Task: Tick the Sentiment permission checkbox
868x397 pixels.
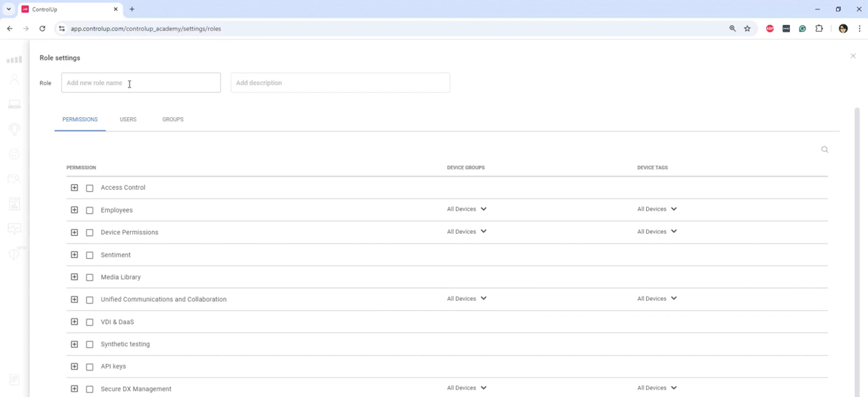Action: [x=90, y=255]
